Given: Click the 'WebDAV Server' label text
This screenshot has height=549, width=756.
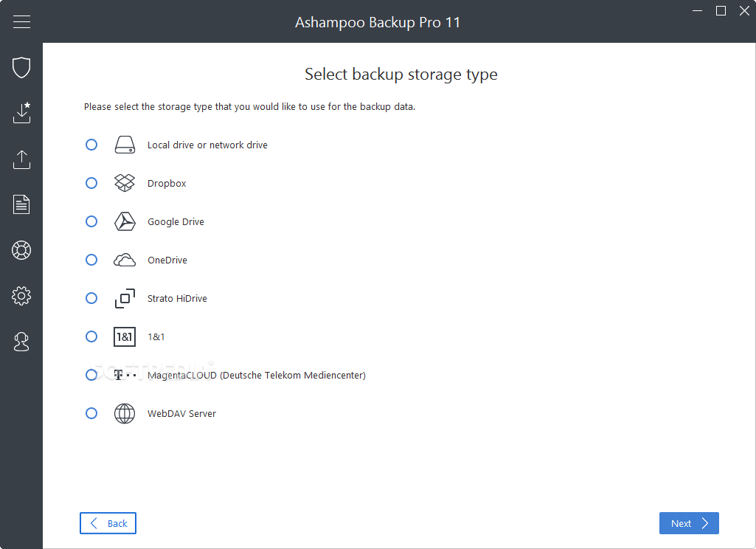Looking at the screenshot, I should point(181,414).
